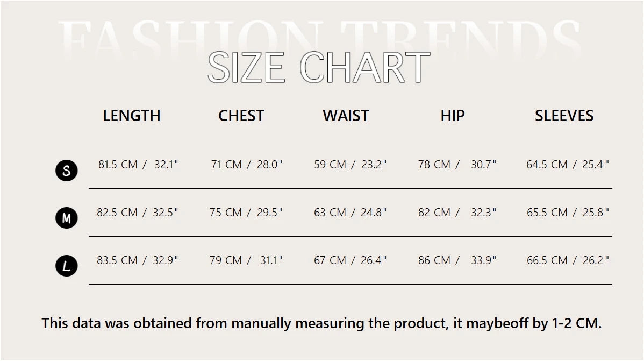Click the M size badge icon
The width and height of the screenshot is (644, 361).
click(67, 218)
